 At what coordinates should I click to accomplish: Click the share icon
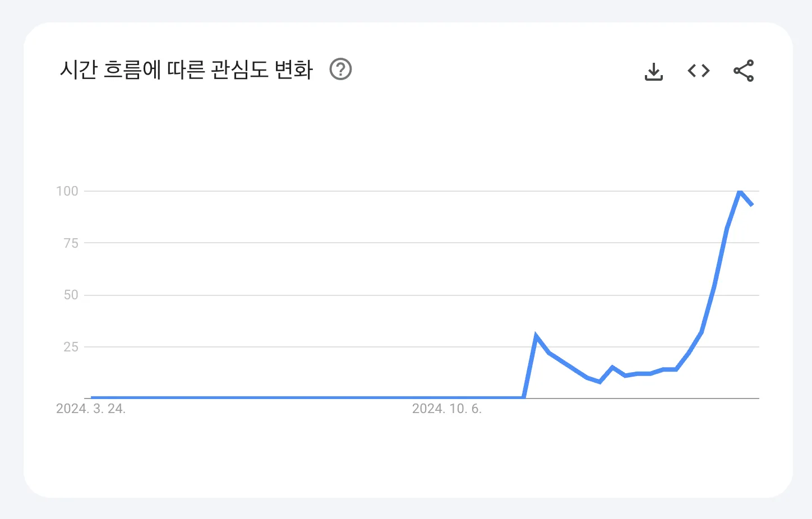coord(744,71)
